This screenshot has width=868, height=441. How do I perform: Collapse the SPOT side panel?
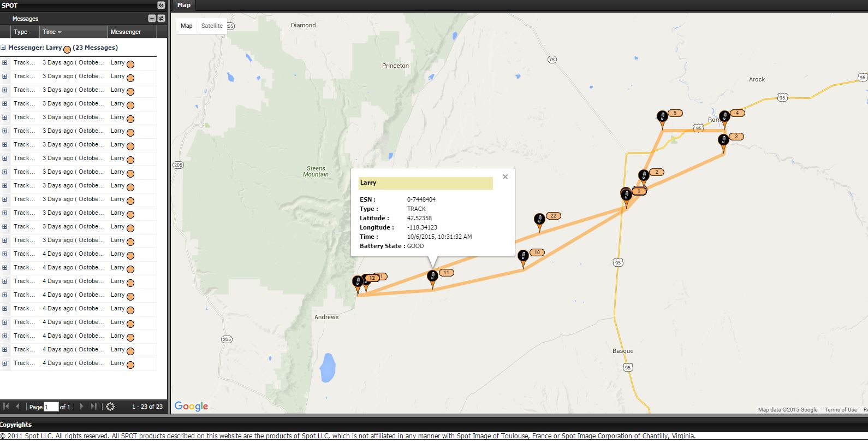161,5
